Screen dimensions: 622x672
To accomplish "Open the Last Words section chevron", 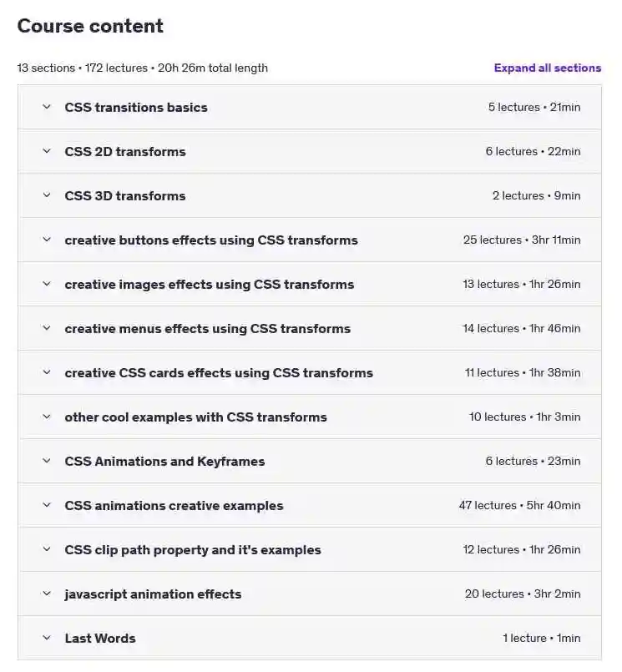I will (47, 638).
